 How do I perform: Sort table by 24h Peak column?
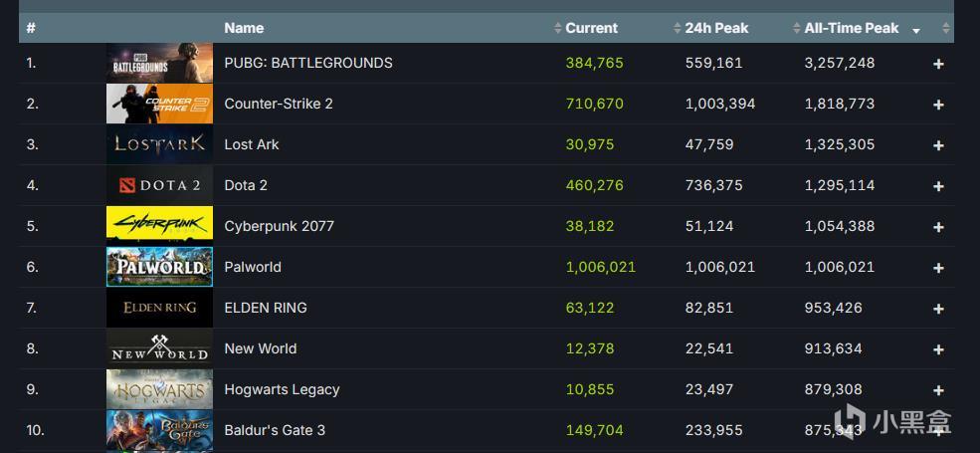click(716, 28)
